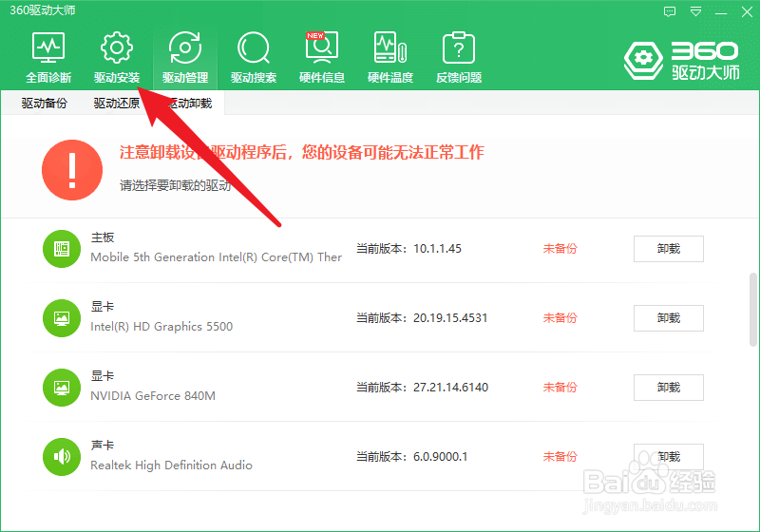The width and height of the screenshot is (760, 532).
Task: Select version text 27.21.14.6140
Action: [x=450, y=388]
